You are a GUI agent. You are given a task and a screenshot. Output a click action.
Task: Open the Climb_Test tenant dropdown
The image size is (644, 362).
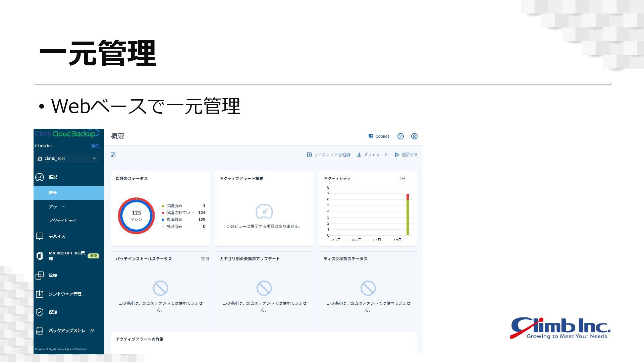click(68, 159)
